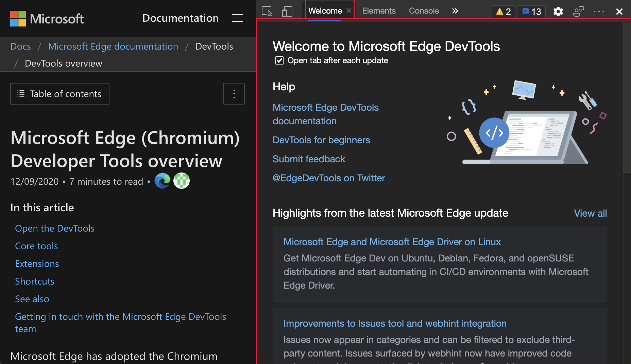Open DevTools for beginners link
This screenshot has width=631, height=364.
321,140
